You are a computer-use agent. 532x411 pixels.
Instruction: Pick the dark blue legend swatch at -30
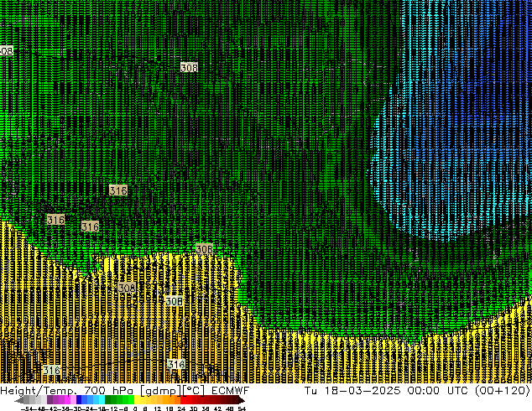(x=79, y=399)
